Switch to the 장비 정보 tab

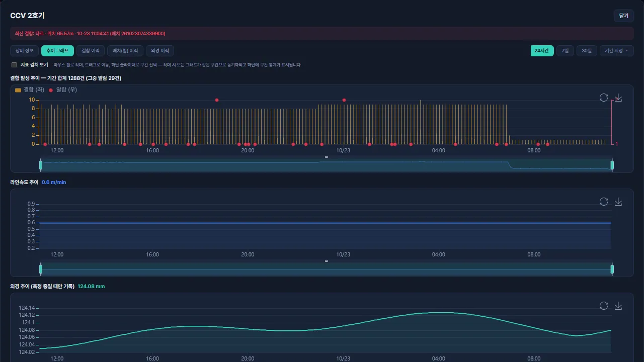pos(24,51)
